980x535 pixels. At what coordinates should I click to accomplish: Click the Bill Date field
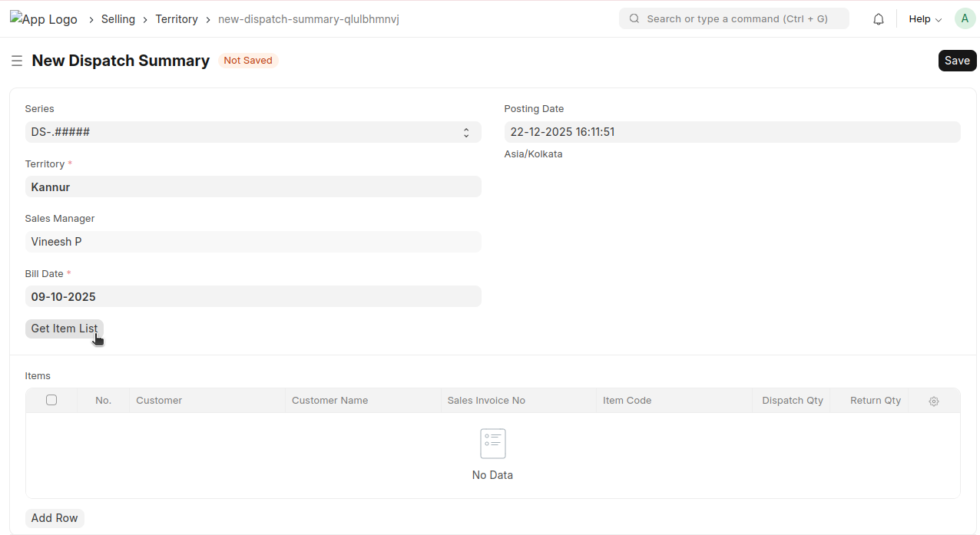[253, 296]
